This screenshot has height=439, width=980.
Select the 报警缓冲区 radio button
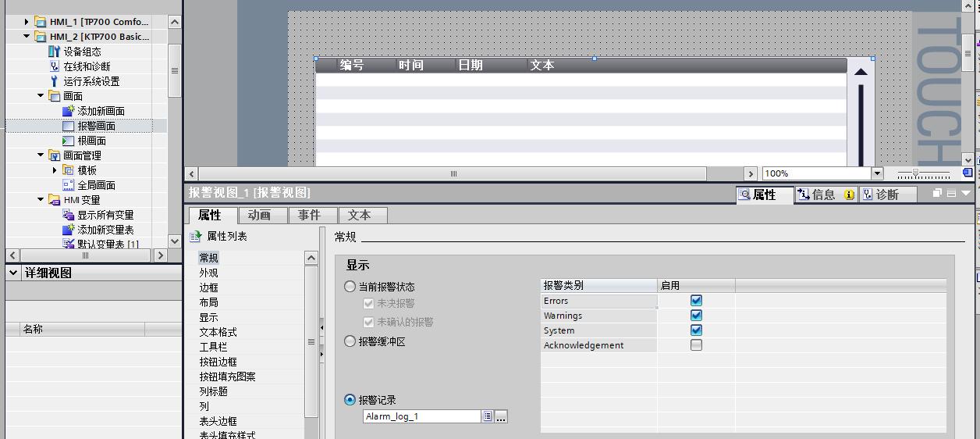pos(350,341)
